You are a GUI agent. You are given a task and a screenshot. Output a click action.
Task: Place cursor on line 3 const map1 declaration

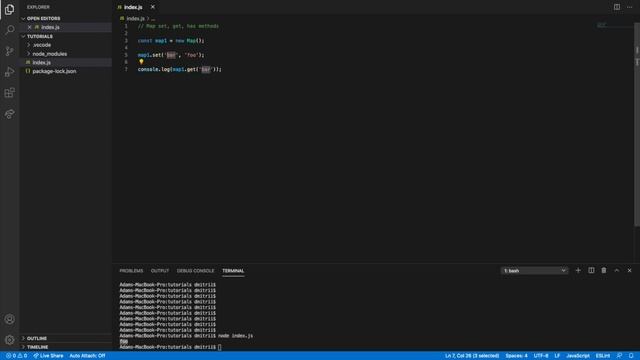pyautogui.click(x=171, y=40)
